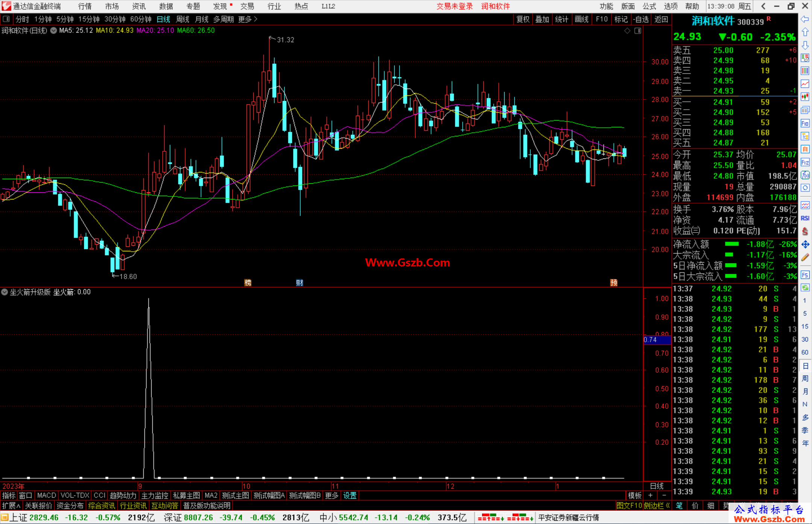
Task: Click the 返回 button
Action: tap(661, 19)
